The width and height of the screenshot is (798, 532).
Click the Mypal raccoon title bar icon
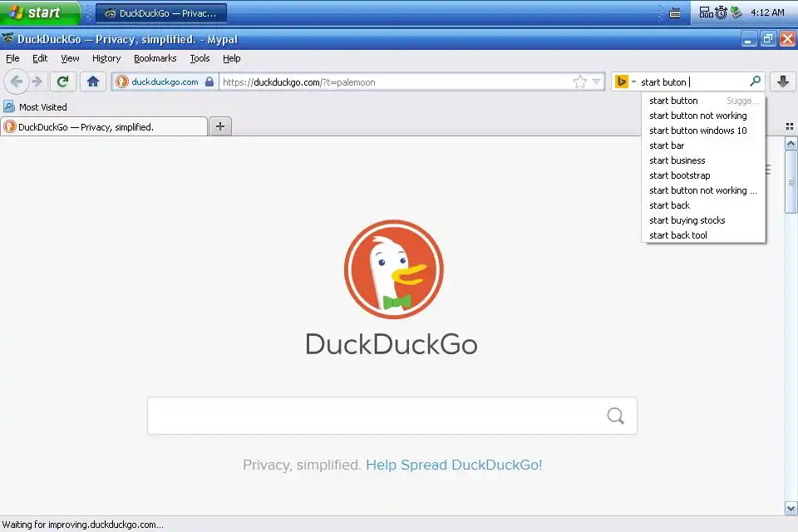coord(8,39)
